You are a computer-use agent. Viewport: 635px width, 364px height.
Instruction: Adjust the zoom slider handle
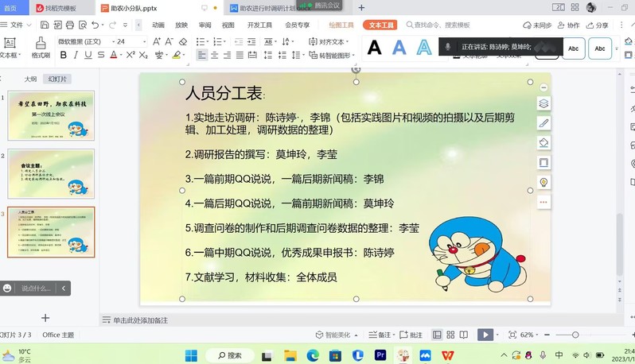575,335
